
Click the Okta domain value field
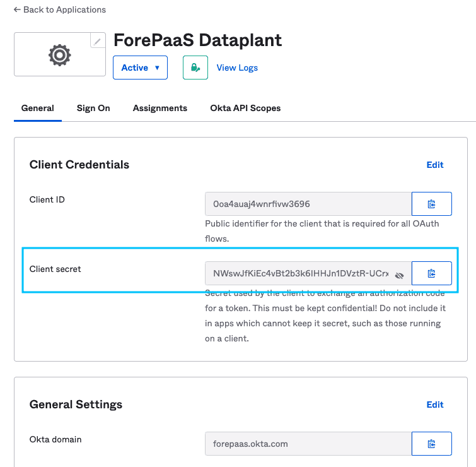[x=308, y=444]
